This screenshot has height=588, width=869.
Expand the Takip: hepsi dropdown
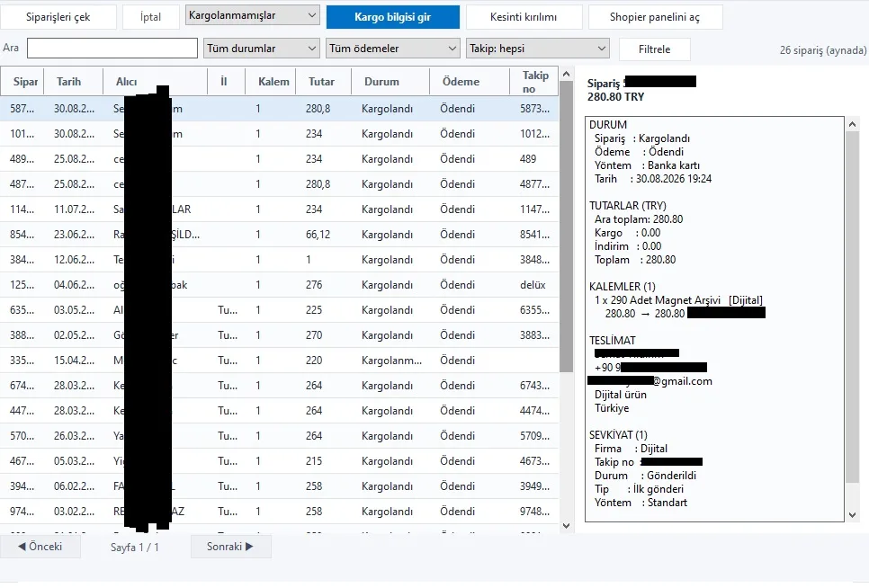(538, 49)
